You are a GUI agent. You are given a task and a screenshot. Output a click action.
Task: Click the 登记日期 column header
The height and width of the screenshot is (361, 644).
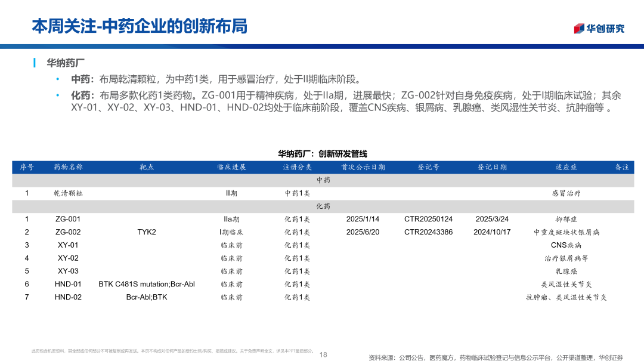pos(492,167)
